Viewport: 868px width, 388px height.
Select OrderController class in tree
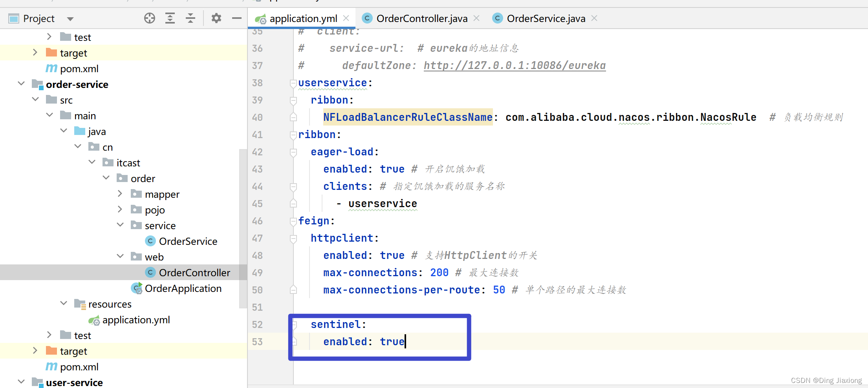[194, 273]
